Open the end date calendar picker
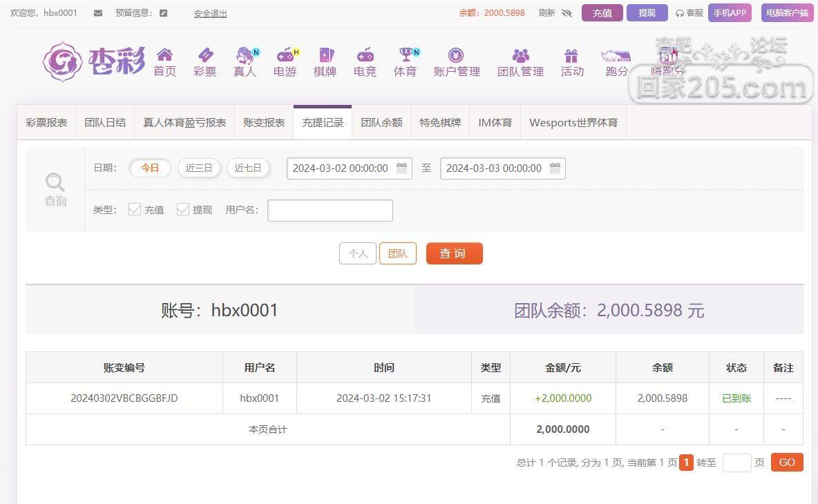Viewport: 818px width, 504px height. pos(555,168)
